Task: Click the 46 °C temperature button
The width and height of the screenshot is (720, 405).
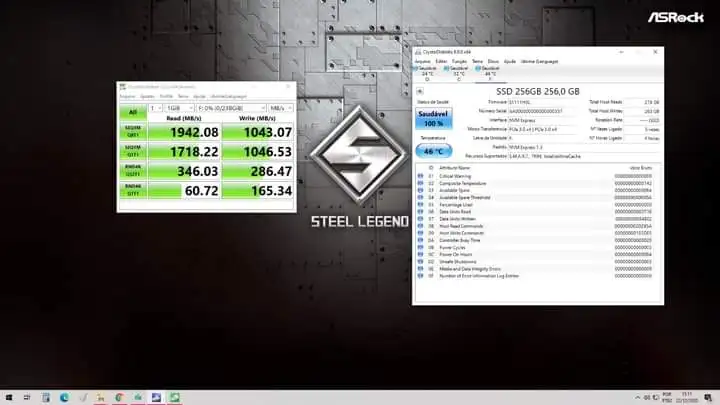Action: pyautogui.click(x=433, y=151)
